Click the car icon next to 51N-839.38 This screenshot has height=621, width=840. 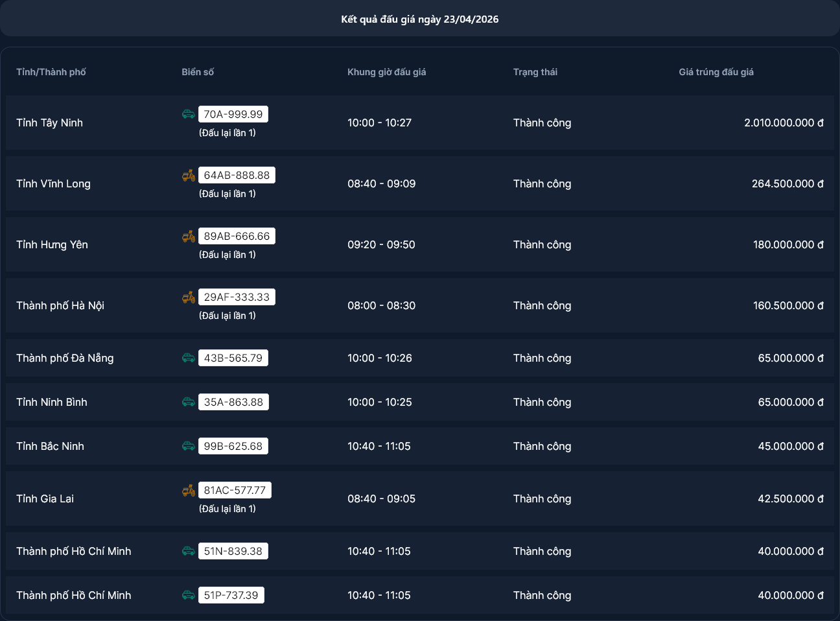pyautogui.click(x=189, y=551)
